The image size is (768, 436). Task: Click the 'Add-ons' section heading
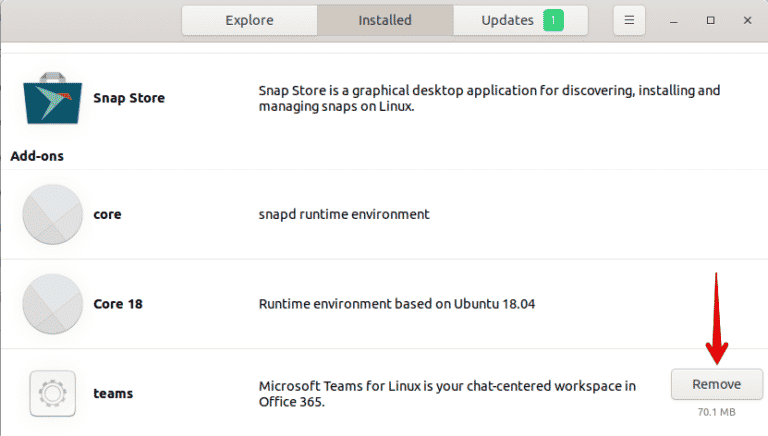pyautogui.click(x=37, y=156)
